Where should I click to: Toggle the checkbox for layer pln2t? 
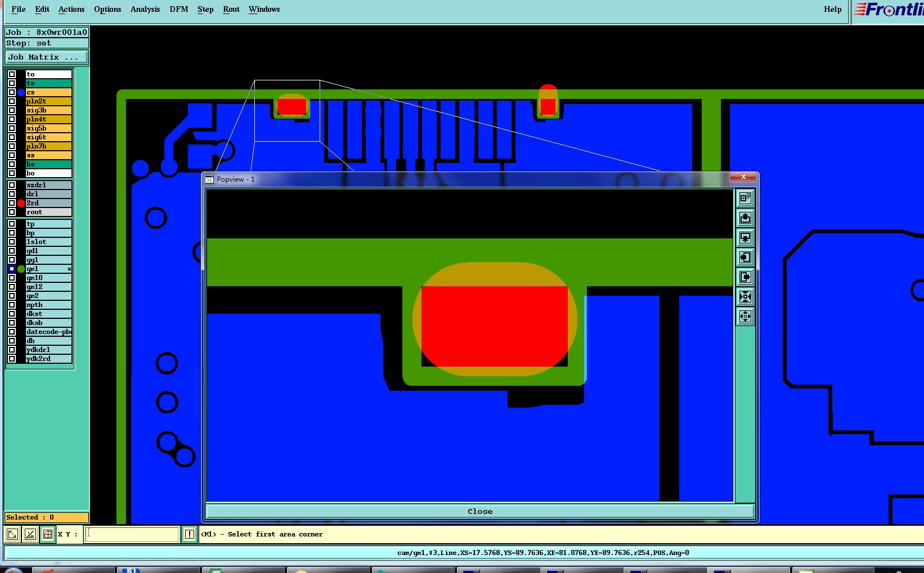tap(11, 101)
